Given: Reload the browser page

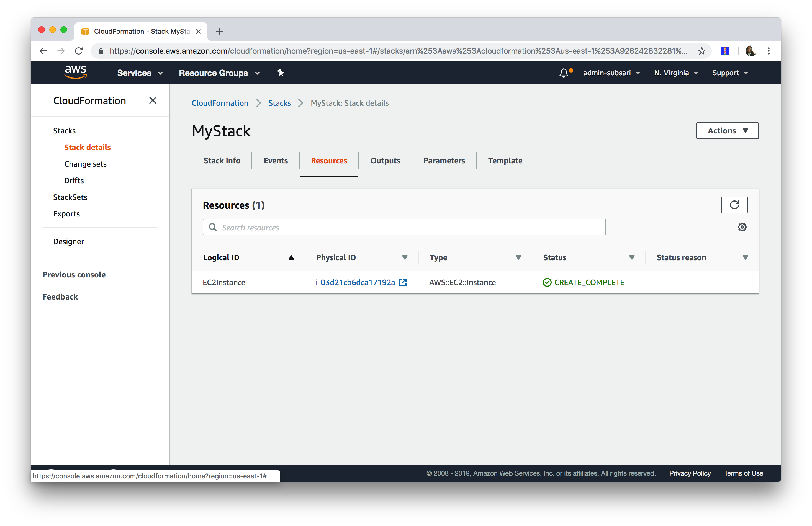Looking at the screenshot, I should pos(79,51).
